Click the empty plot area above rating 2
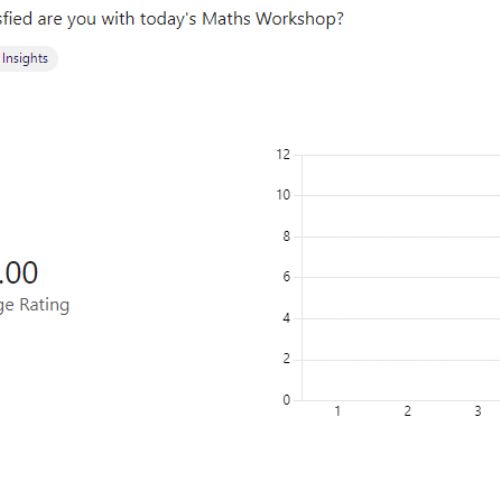 pyautogui.click(x=407, y=278)
